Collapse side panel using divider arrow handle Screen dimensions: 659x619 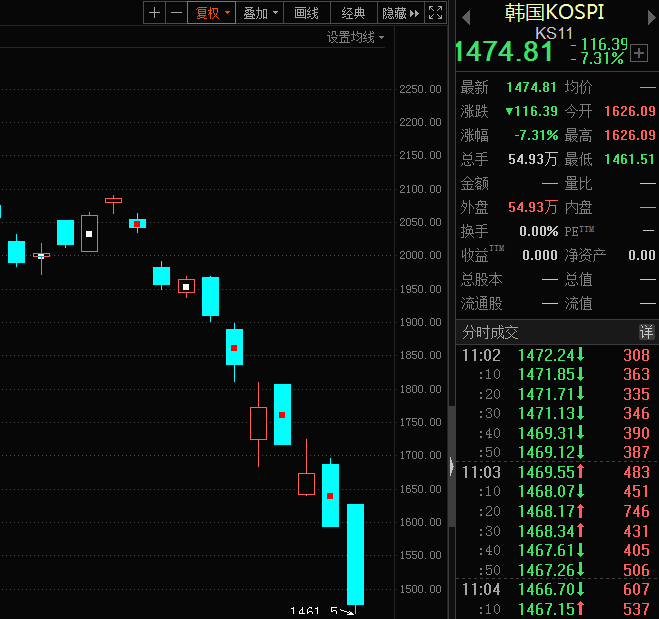(x=452, y=466)
